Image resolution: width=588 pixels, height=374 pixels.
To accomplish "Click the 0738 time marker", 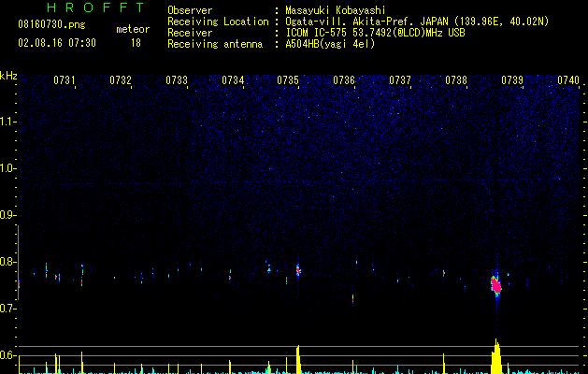I will click(456, 80).
